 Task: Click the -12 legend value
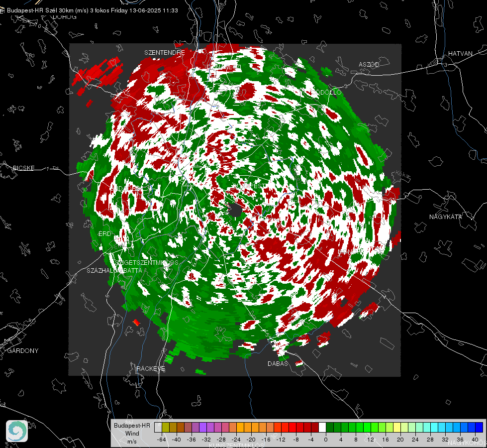pyautogui.click(x=281, y=440)
